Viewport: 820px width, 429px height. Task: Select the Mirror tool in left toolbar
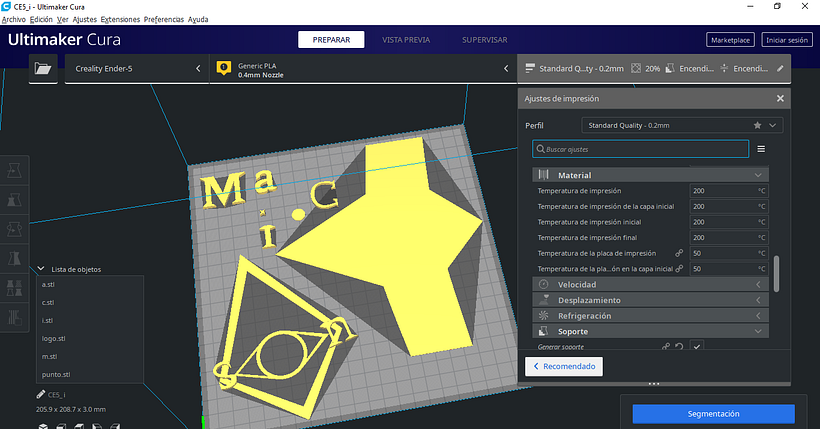click(14, 258)
